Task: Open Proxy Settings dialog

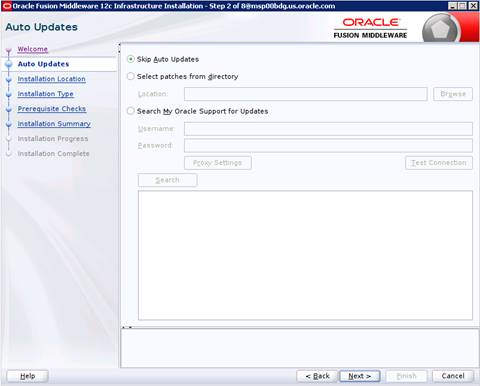Action: click(218, 163)
